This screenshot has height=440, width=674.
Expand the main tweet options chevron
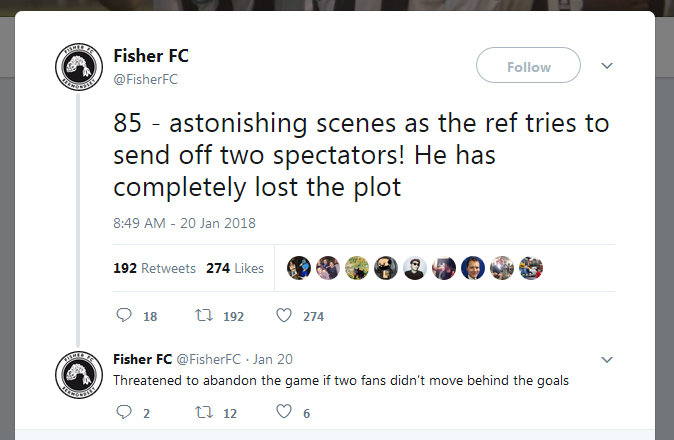[x=605, y=66]
